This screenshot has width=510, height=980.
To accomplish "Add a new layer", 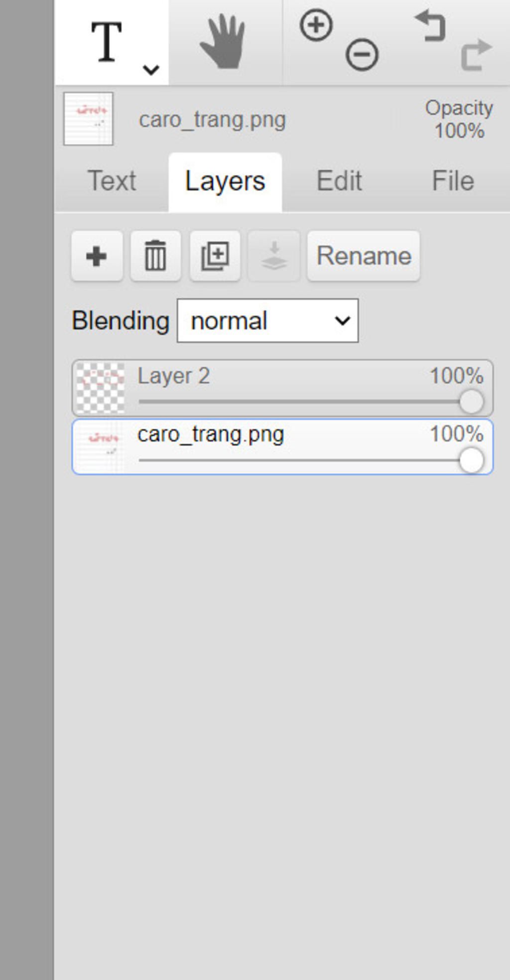I will (97, 256).
